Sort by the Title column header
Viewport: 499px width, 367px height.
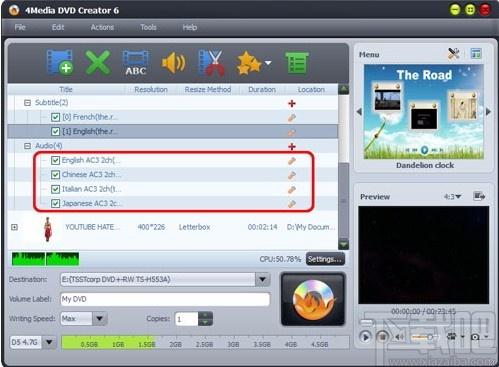[66, 89]
